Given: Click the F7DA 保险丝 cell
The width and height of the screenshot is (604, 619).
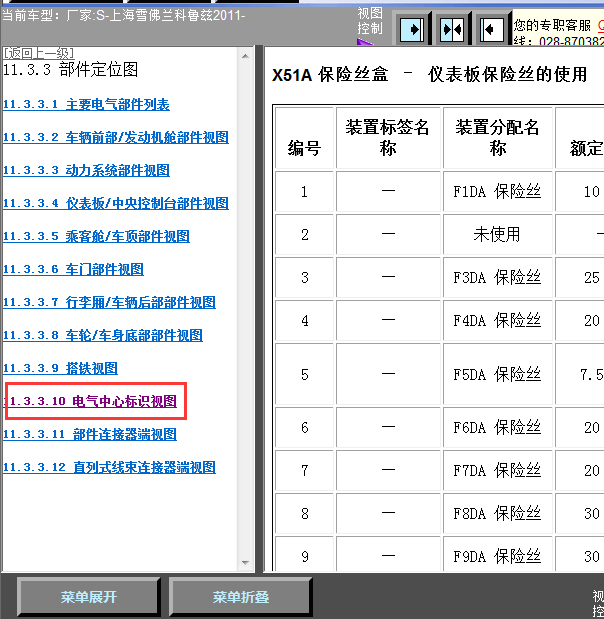Looking at the screenshot, I should [497, 471].
